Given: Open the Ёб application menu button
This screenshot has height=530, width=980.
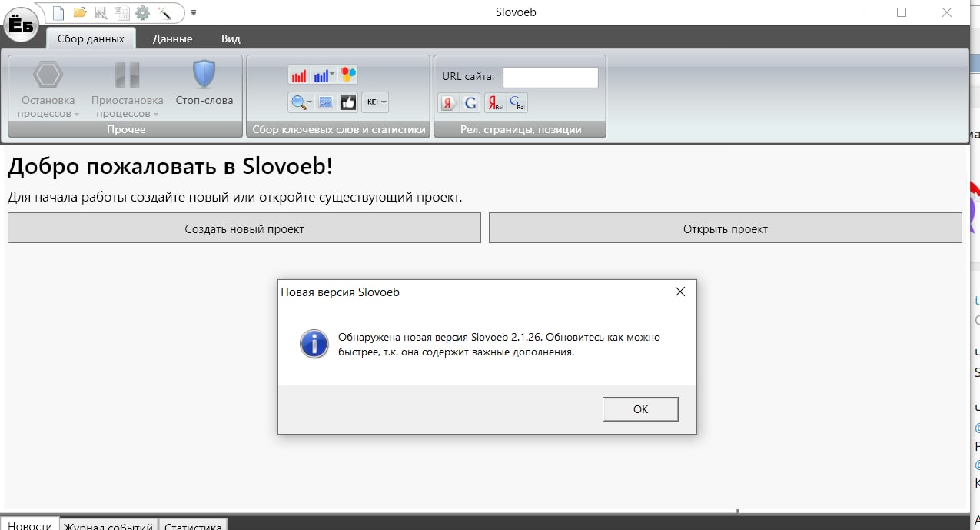Looking at the screenshot, I should pos(22,26).
